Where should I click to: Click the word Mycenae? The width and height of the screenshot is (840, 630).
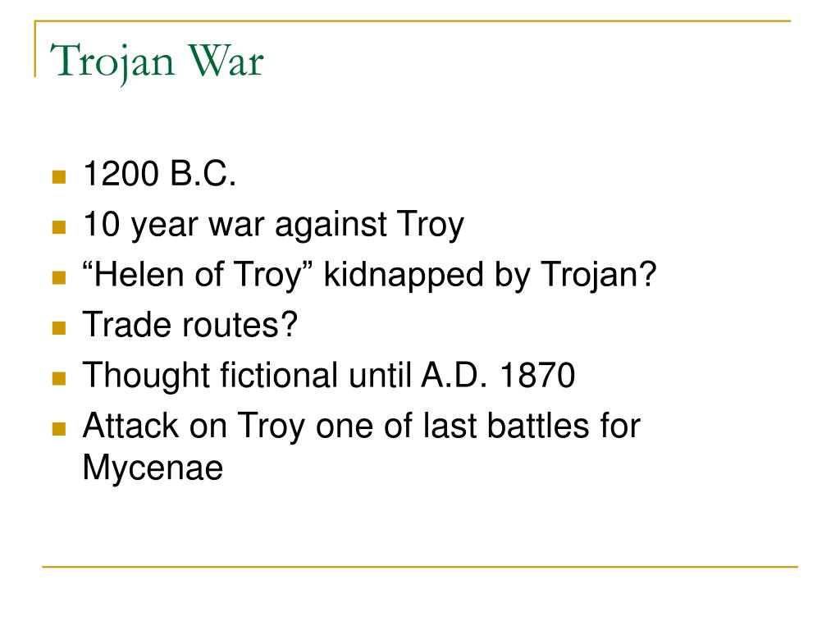click(153, 468)
